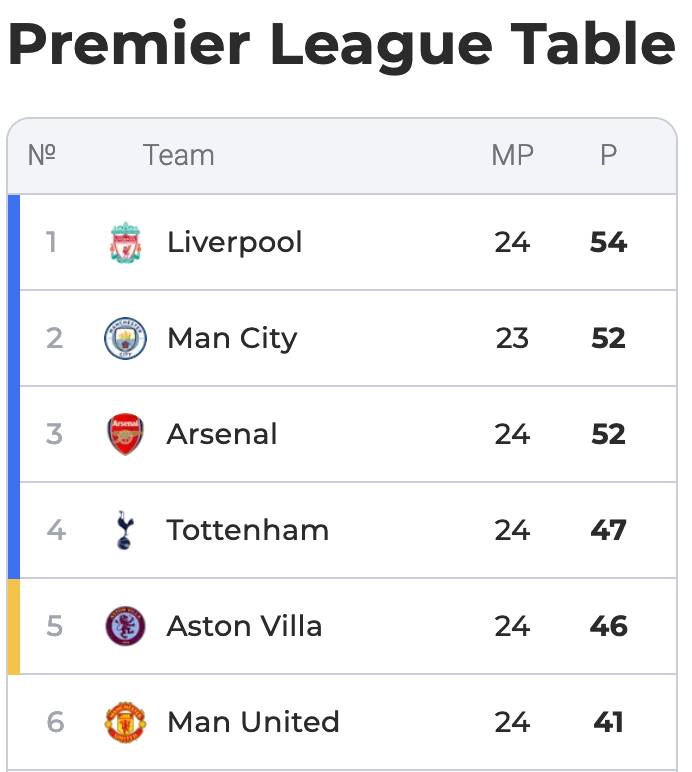Image resolution: width=692 pixels, height=772 pixels.
Task: Open the Liverpool team name link
Action: tap(234, 242)
